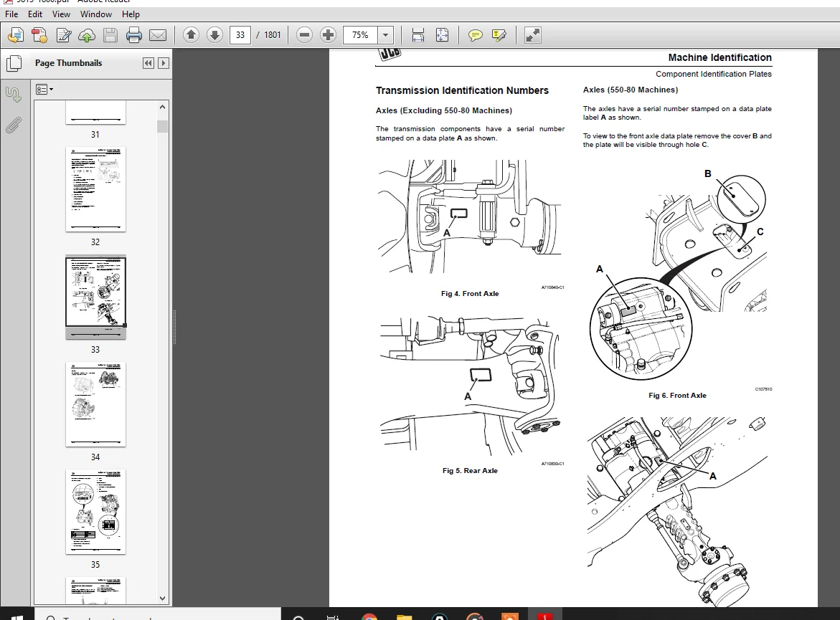Viewport: 840px width, 620px height.
Task: Click the Open file toolbar icon
Action: pyautogui.click(x=16, y=35)
